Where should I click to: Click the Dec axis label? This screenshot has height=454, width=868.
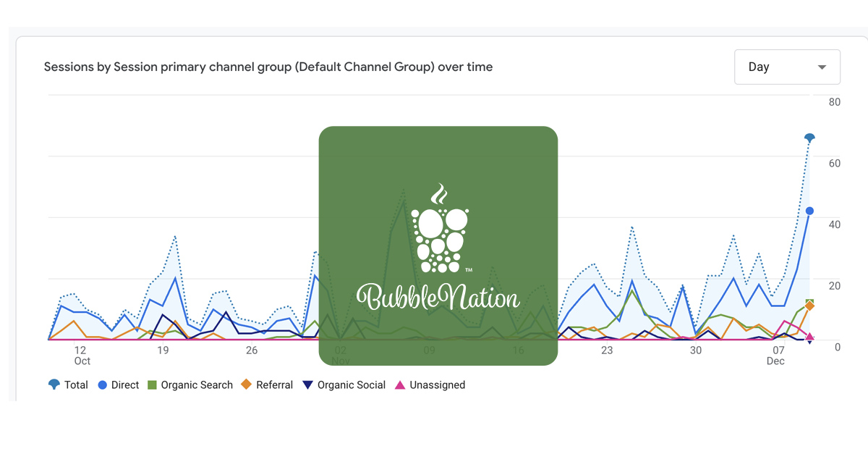pyautogui.click(x=775, y=361)
